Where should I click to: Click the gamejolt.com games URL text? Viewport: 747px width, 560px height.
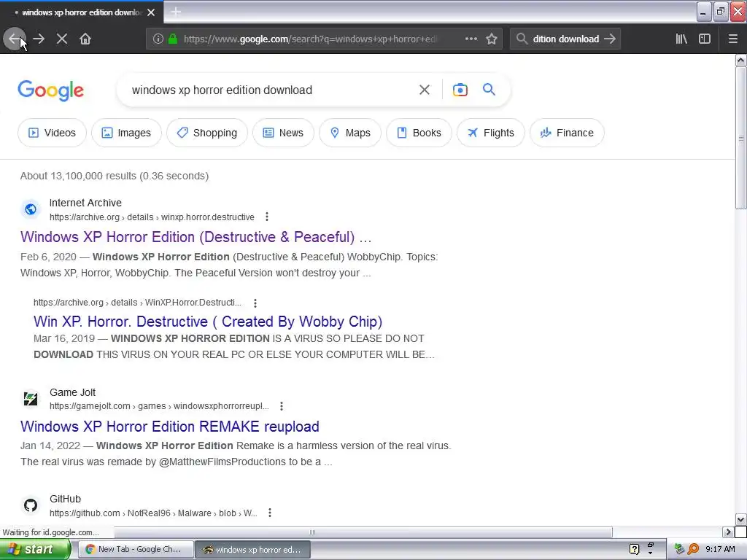pos(159,406)
